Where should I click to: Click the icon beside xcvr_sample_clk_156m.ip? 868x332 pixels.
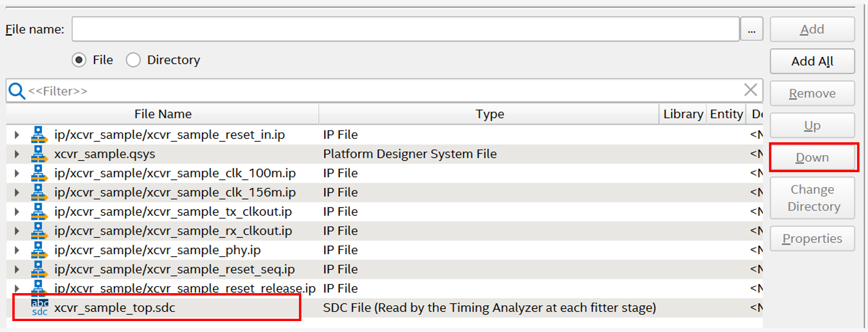click(39, 193)
